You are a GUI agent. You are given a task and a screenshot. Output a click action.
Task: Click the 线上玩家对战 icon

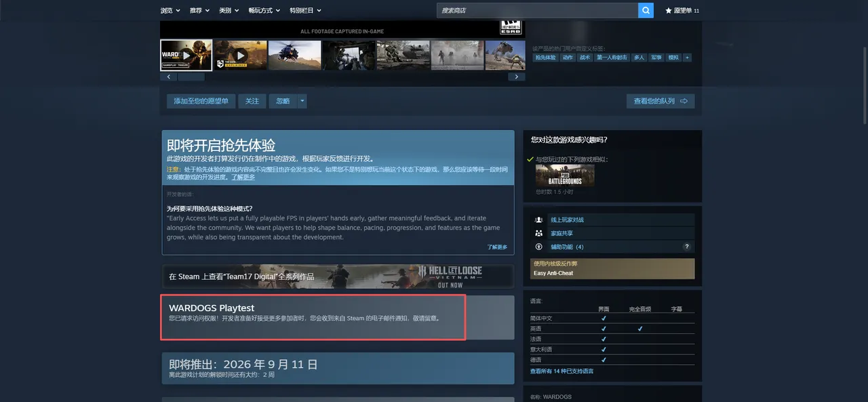538,220
